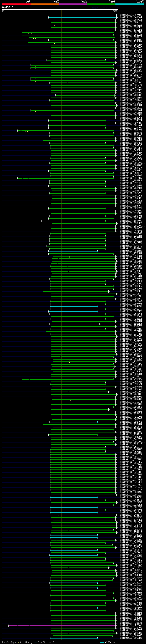The height and width of the screenshot is (644, 146).
Task: Select hit label UniRef100_P32636
Action: pyautogui.click(x=131, y=63)
